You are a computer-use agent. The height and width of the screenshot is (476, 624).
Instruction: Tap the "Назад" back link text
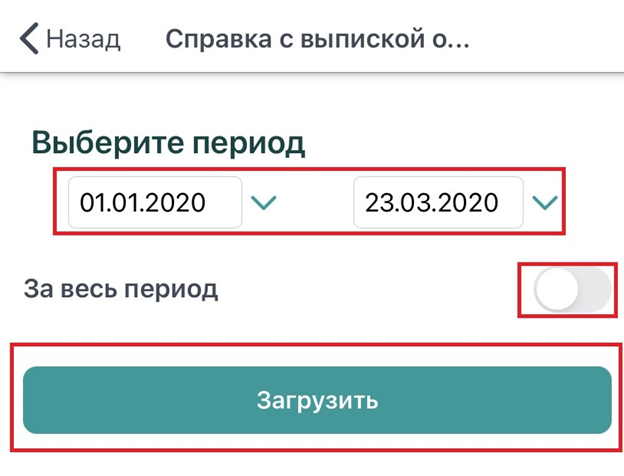click(x=84, y=39)
